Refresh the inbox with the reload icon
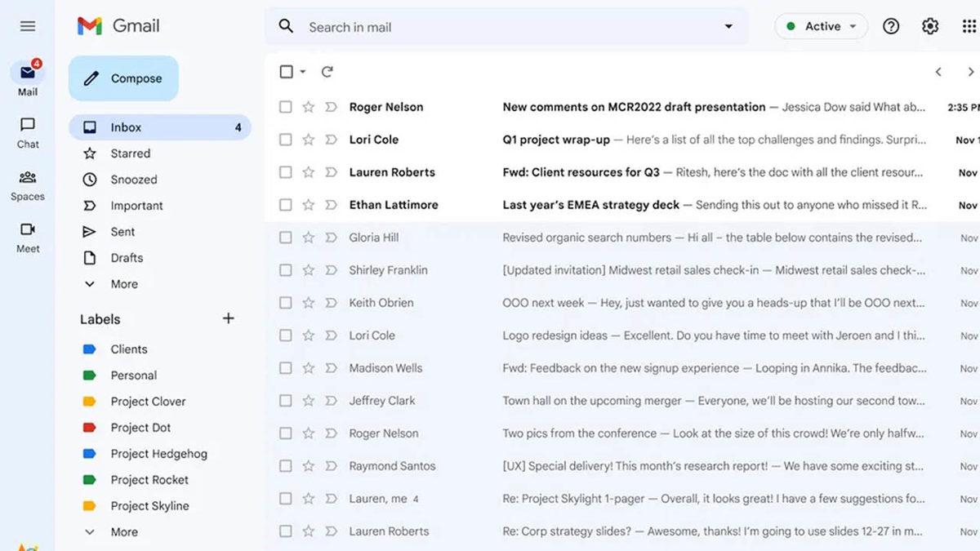Viewport: 980px width, 551px height. click(327, 72)
